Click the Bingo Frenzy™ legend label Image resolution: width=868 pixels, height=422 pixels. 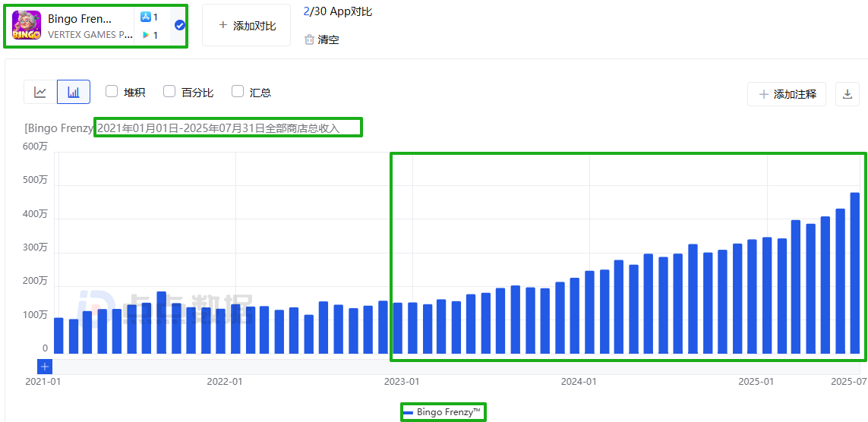pos(449,412)
